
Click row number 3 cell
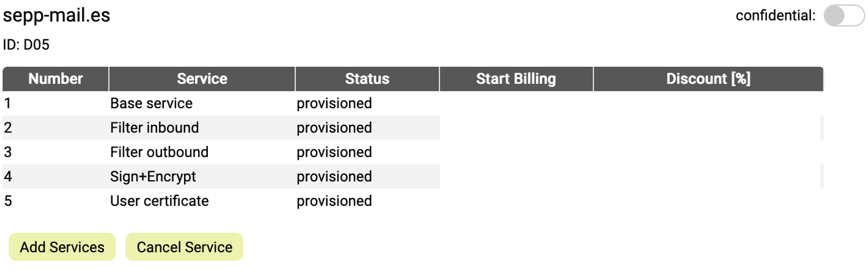click(8, 152)
